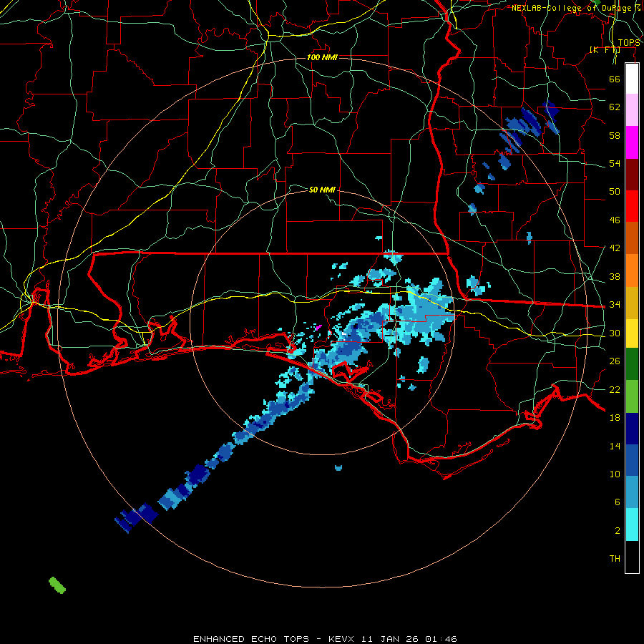Click the 42 legend value

(x=615, y=248)
